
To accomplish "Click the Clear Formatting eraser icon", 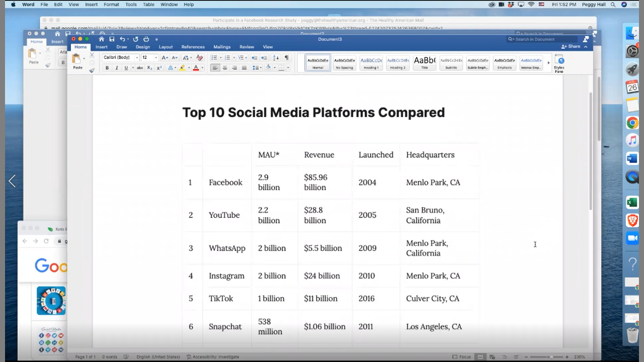I will 200,58.
